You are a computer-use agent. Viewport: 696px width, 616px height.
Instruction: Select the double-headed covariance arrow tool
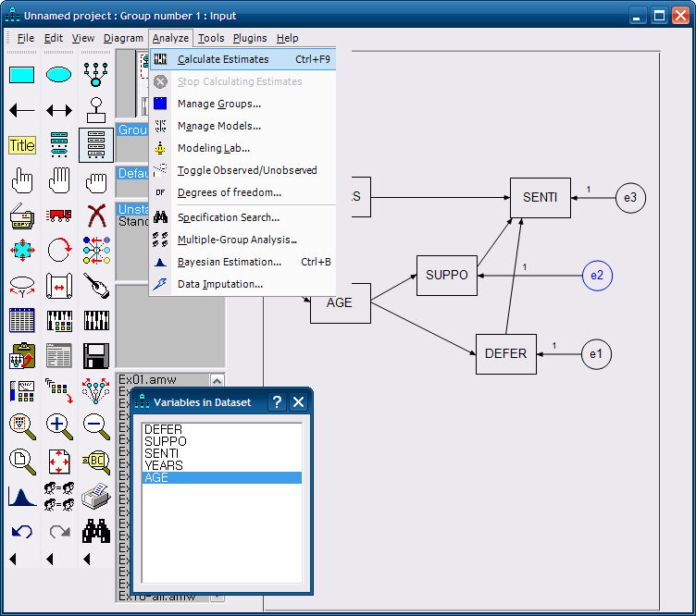58,110
